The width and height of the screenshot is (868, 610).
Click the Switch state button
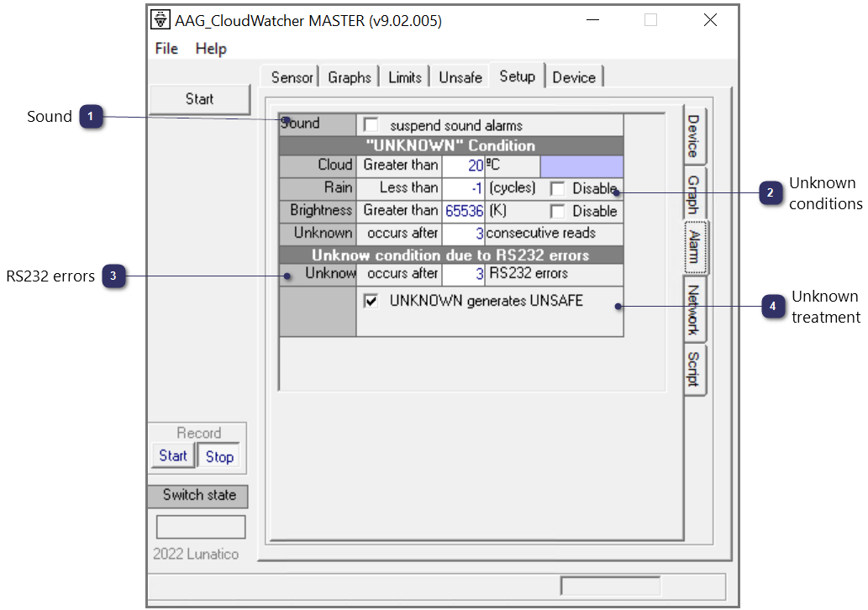pos(198,496)
